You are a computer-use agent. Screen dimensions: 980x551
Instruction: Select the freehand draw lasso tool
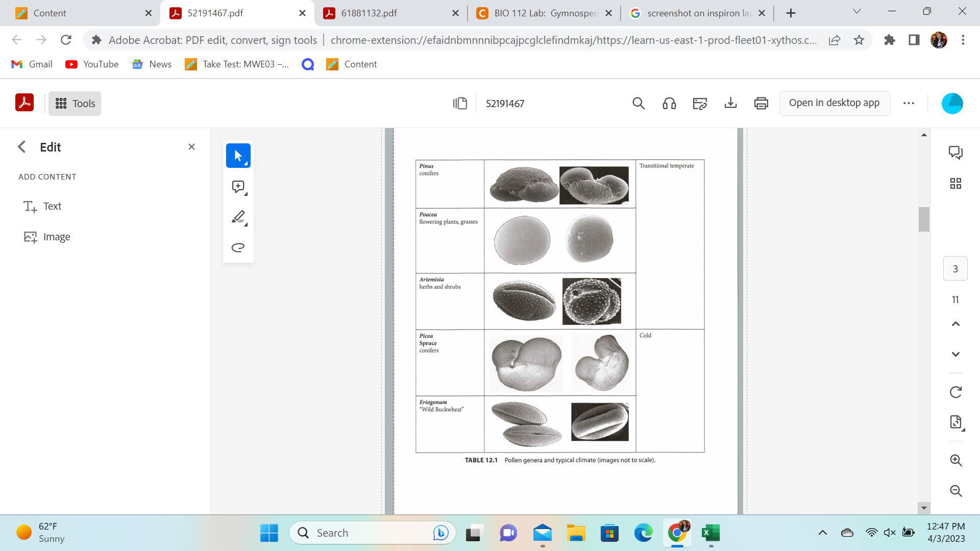point(238,247)
